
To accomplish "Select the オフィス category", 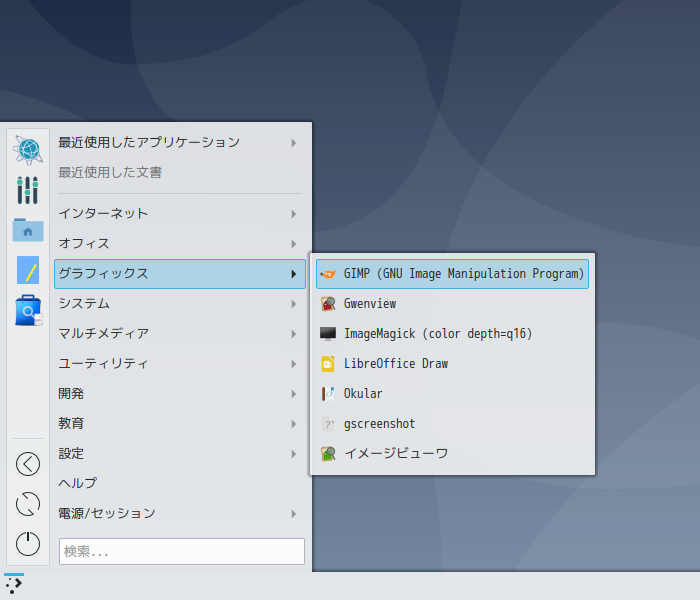I will click(x=180, y=244).
